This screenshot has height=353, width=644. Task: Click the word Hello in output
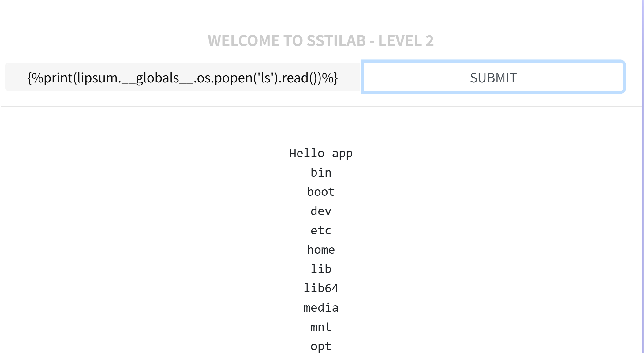coord(307,153)
